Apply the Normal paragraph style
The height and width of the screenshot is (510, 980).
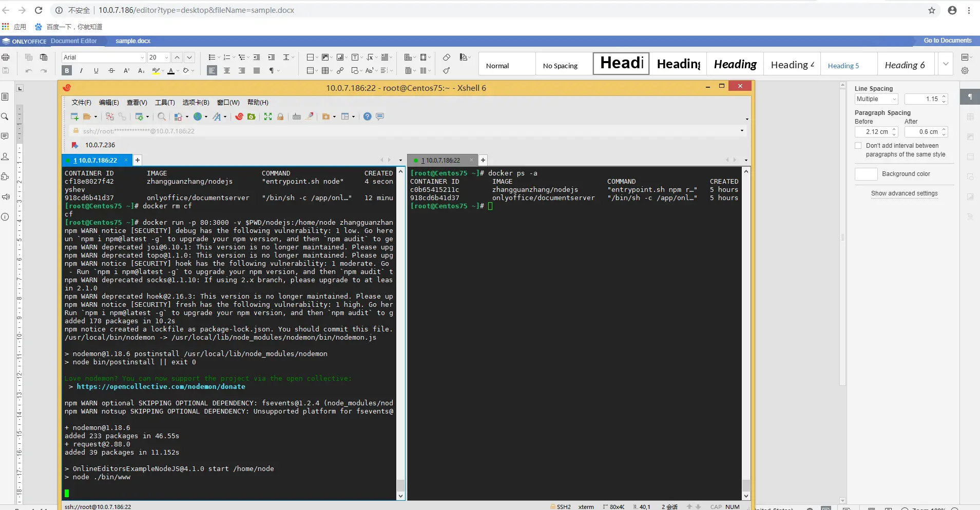tap(507, 64)
